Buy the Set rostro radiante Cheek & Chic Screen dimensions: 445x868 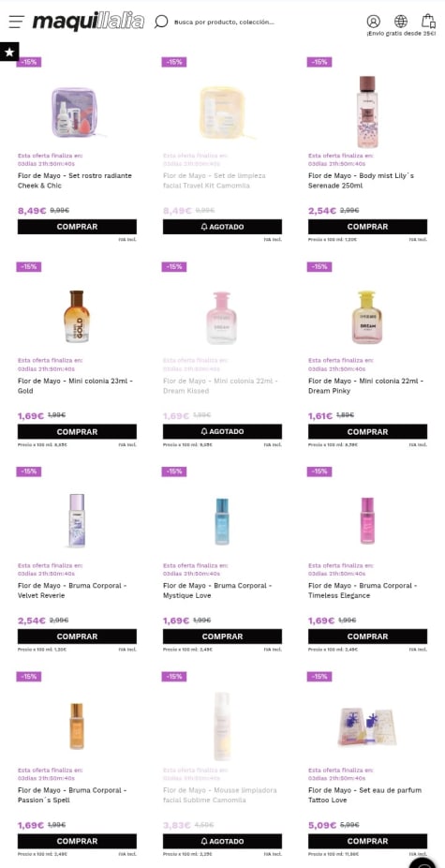tap(77, 227)
